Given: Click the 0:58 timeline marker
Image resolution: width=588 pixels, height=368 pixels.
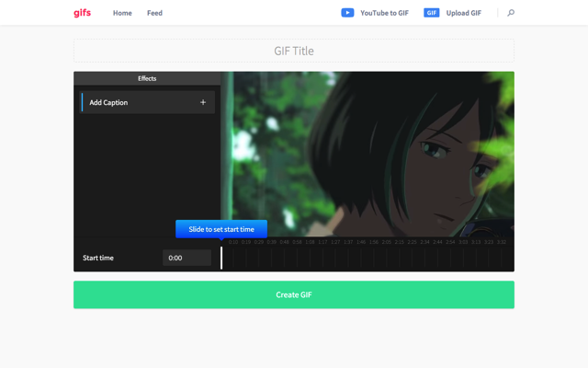Looking at the screenshot, I should tap(297, 242).
